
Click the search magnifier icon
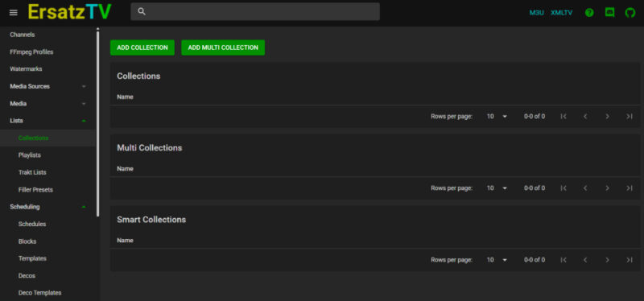pos(142,11)
